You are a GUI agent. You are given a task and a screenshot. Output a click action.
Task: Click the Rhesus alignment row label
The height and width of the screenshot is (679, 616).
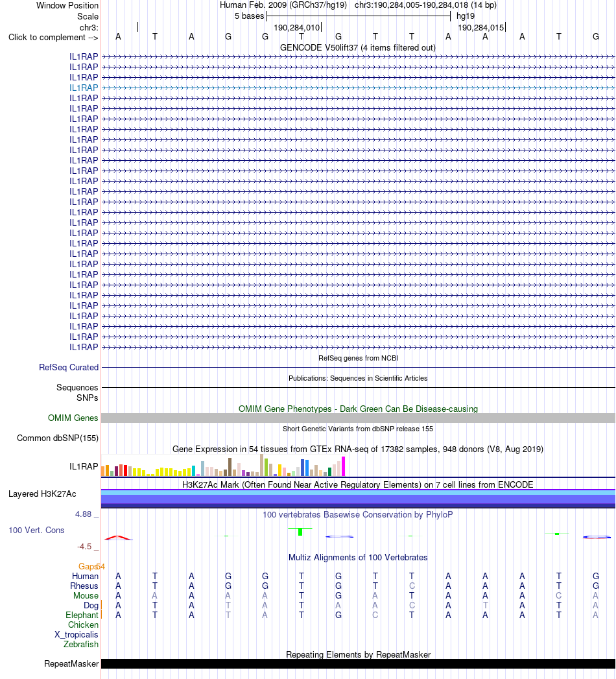84,586
